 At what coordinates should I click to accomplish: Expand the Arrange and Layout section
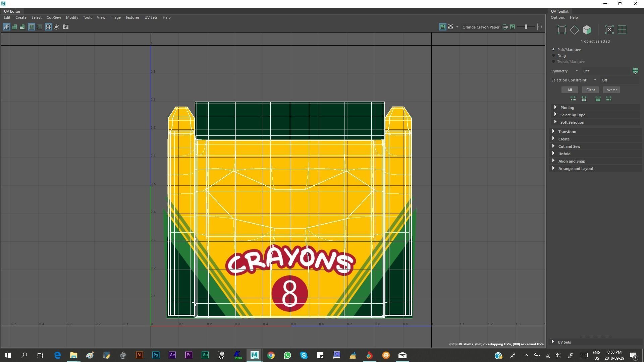[596, 169]
